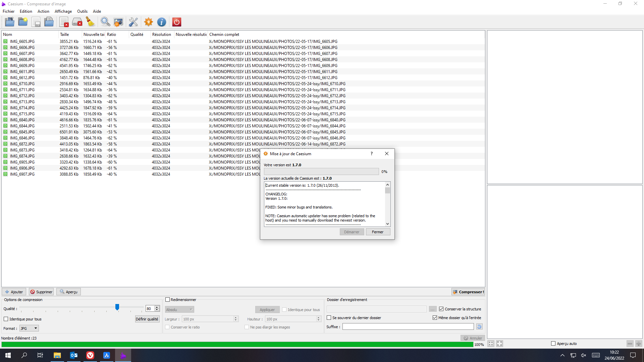The image size is (644, 362).
Task: Click the open folder with star icon
Action: [23, 22]
